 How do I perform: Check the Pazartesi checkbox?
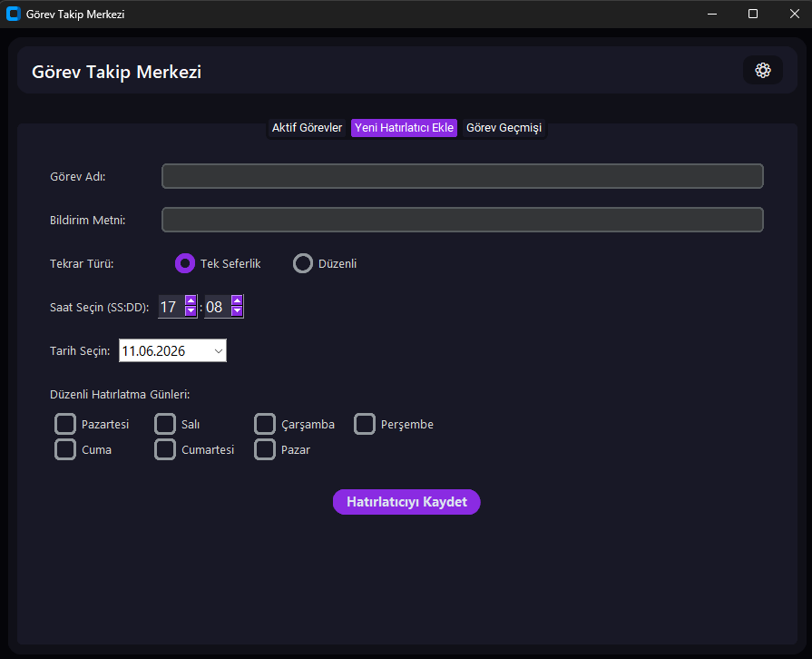[x=65, y=424]
